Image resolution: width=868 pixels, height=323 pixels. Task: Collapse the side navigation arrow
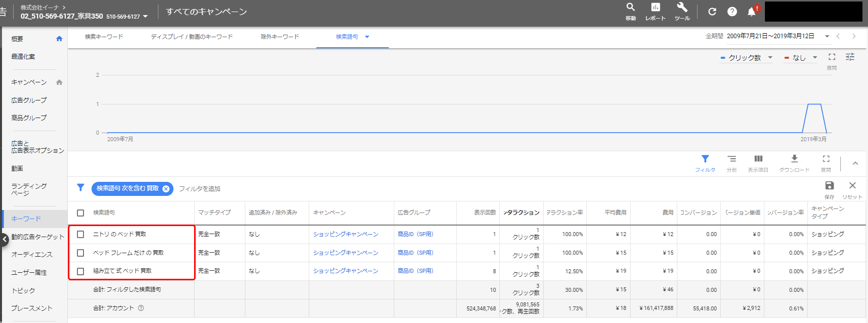(4, 239)
